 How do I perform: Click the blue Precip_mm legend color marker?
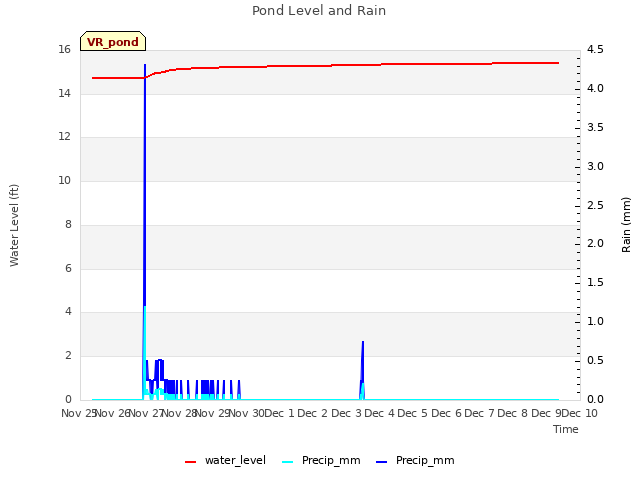point(381,462)
